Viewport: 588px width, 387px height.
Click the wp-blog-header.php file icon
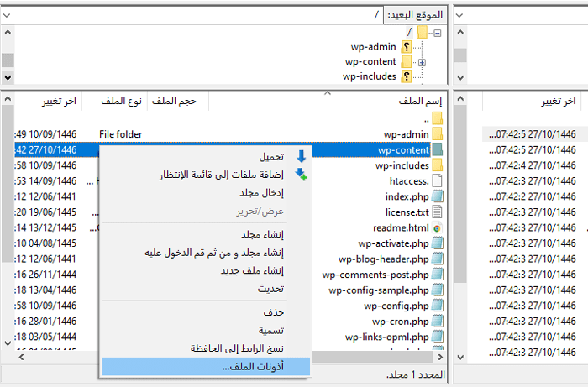pyautogui.click(x=438, y=259)
